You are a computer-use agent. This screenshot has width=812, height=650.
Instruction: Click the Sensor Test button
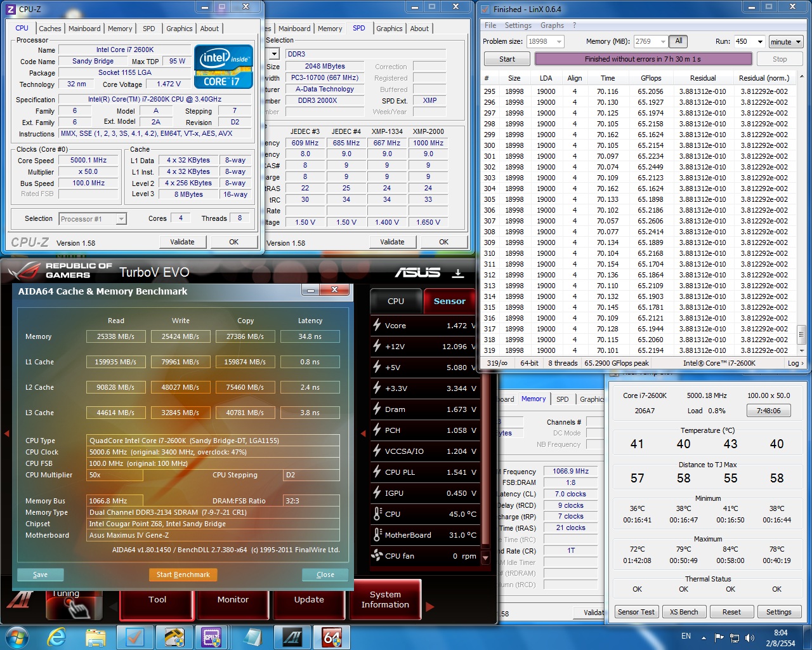coord(636,612)
